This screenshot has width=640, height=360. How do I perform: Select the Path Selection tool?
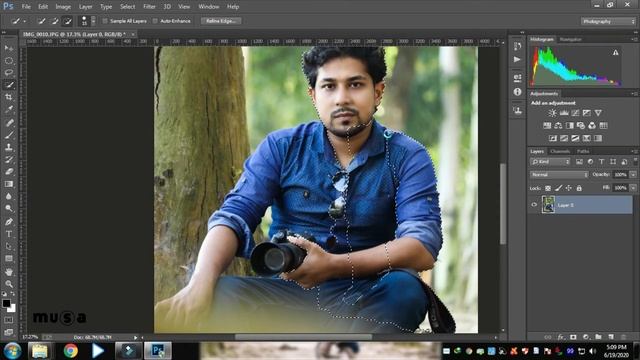9,247
